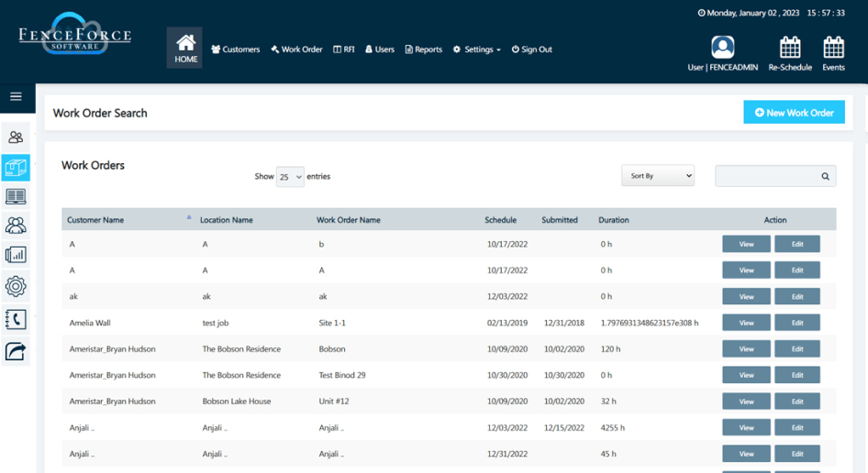Open the open-book sidebar icon
Viewport: 868px width, 473px height.
coord(16,196)
